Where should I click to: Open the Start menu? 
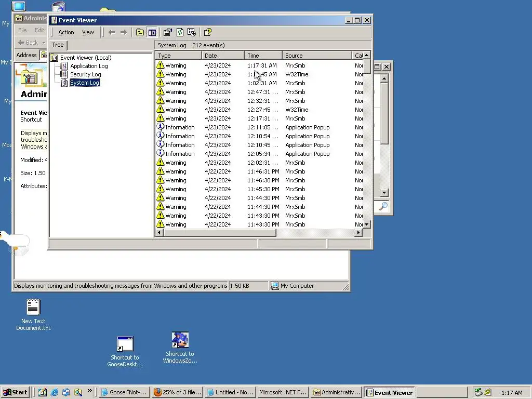[15, 392]
